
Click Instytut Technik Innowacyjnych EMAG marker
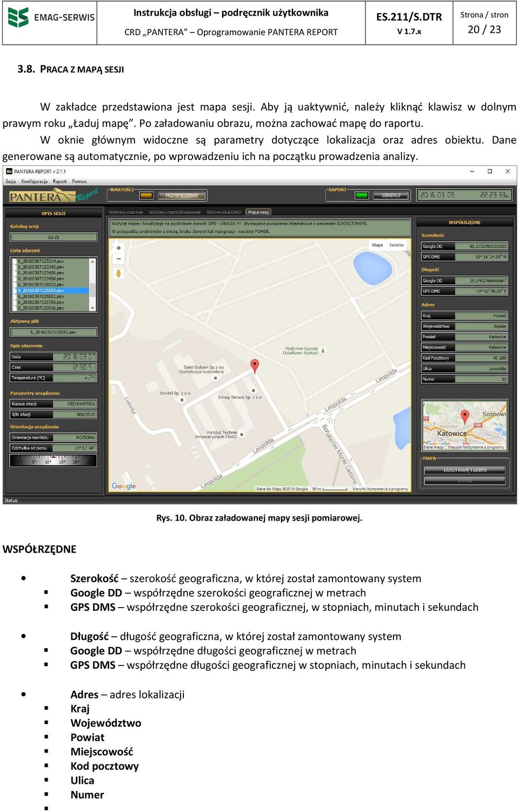click(x=242, y=434)
